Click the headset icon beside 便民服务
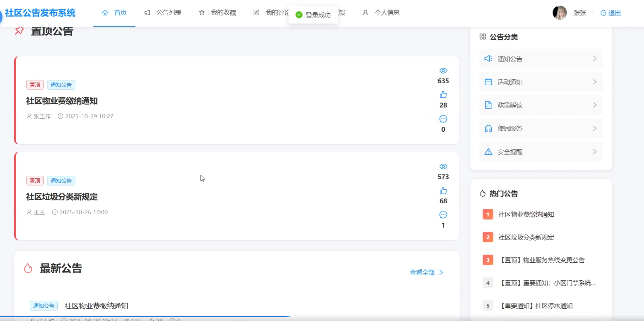Viewport: 644px width, 321px height. (x=488, y=129)
